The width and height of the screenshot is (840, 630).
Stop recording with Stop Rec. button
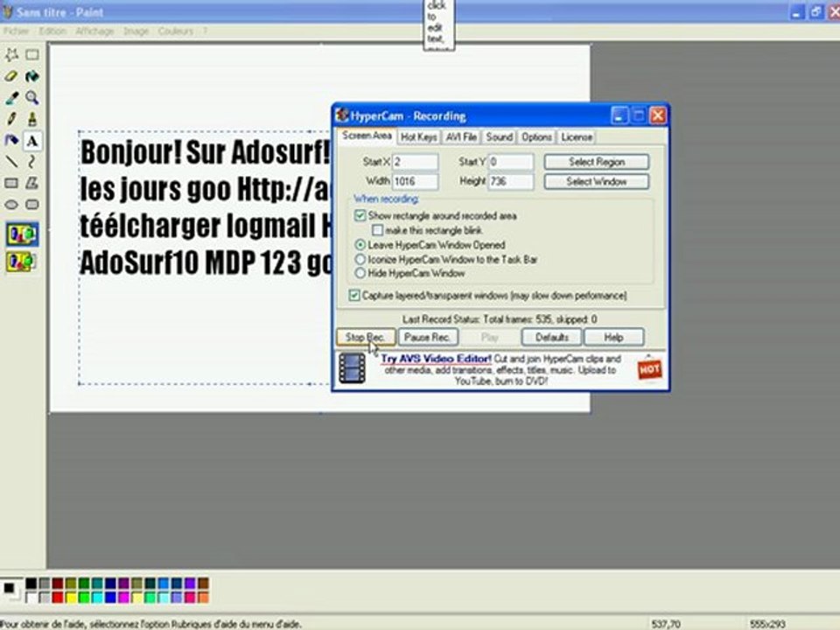click(366, 337)
